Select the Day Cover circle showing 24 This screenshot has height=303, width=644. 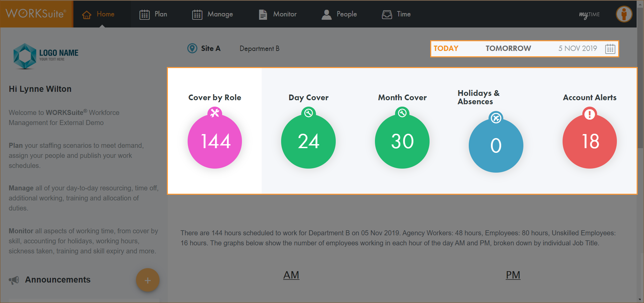click(x=308, y=141)
